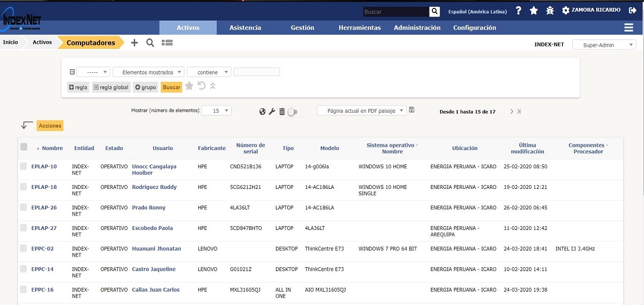Check the box for EPLAP-10 row
The height and width of the screenshot is (305, 644).
tap(23, 166)
